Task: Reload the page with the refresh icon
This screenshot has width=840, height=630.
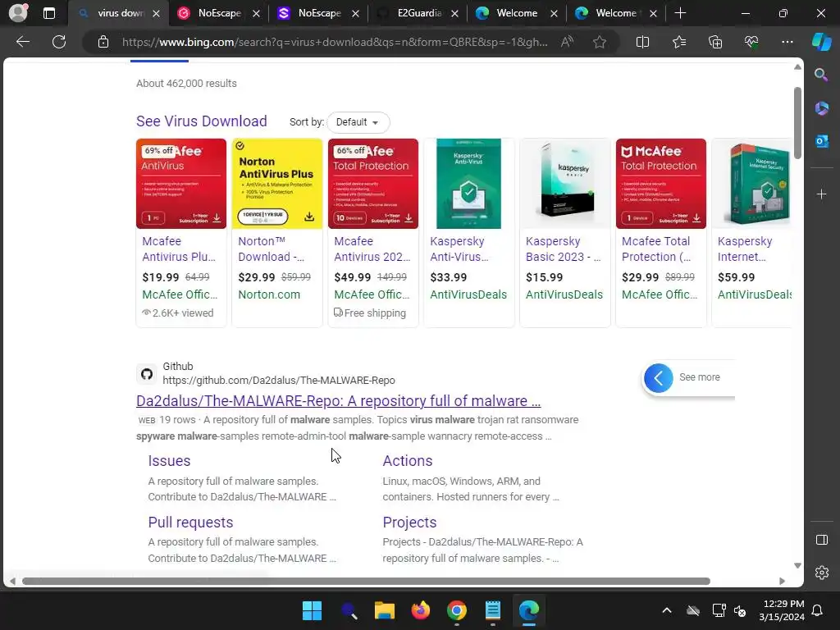Action: point(59,42)
